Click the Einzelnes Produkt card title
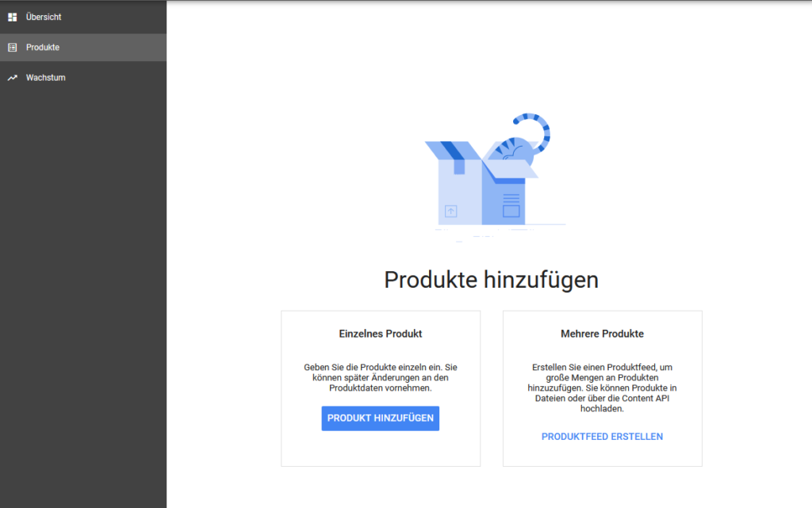 [380, 334]
